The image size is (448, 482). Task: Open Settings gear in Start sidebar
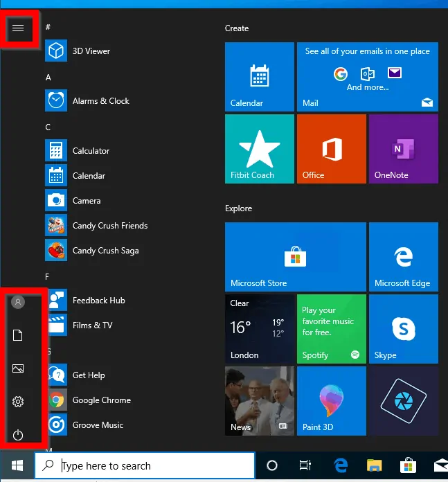tap(18, 402)
